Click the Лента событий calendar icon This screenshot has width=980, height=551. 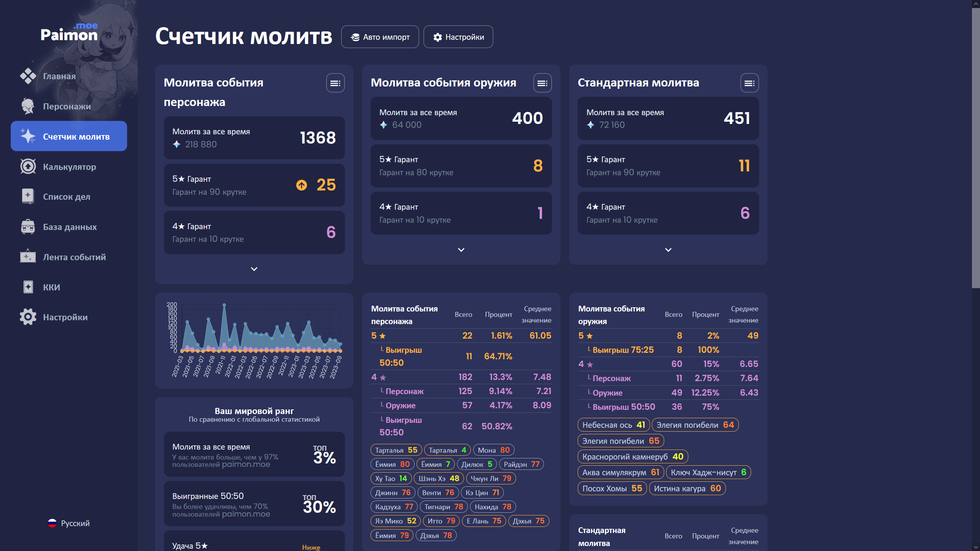click(28, 257)
